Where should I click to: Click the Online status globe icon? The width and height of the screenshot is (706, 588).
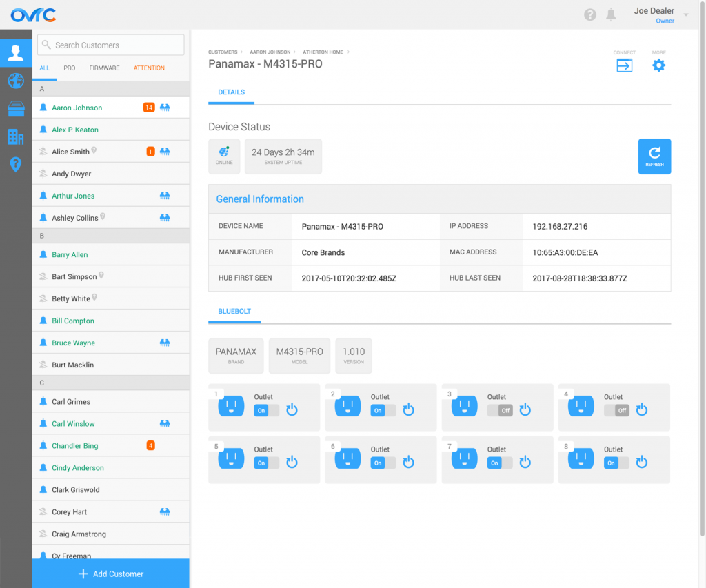[x=224, y=152]
